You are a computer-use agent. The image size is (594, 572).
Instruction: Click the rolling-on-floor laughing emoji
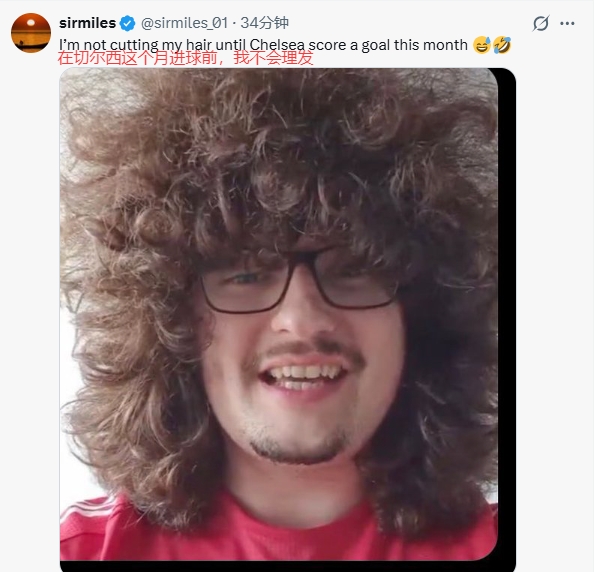coord(502,45)
